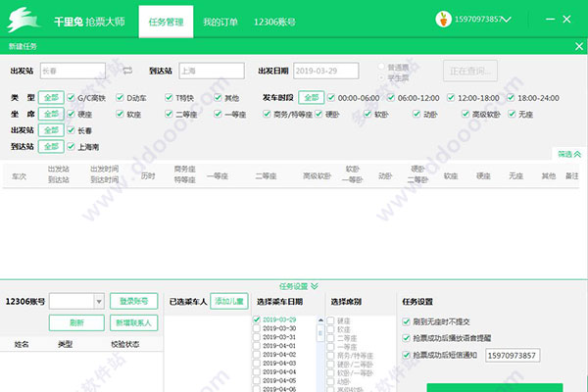Click 全部 button in 坐席 row

pyautogui.click(x=51, y=114)
